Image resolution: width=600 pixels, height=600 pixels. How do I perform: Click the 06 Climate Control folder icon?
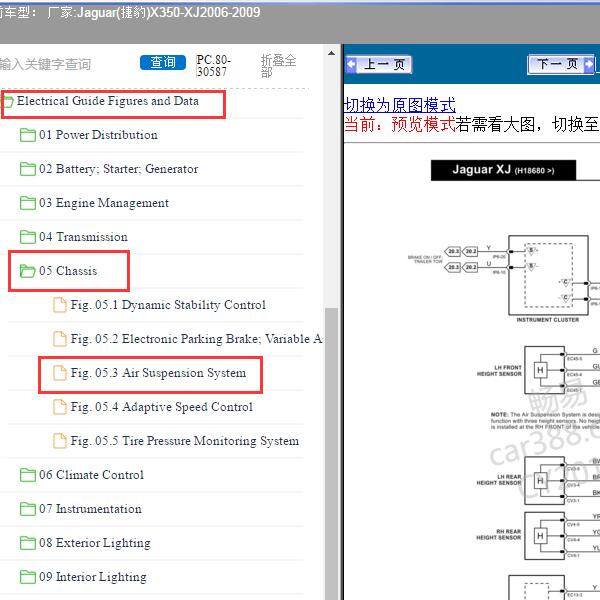click(28, 475)
